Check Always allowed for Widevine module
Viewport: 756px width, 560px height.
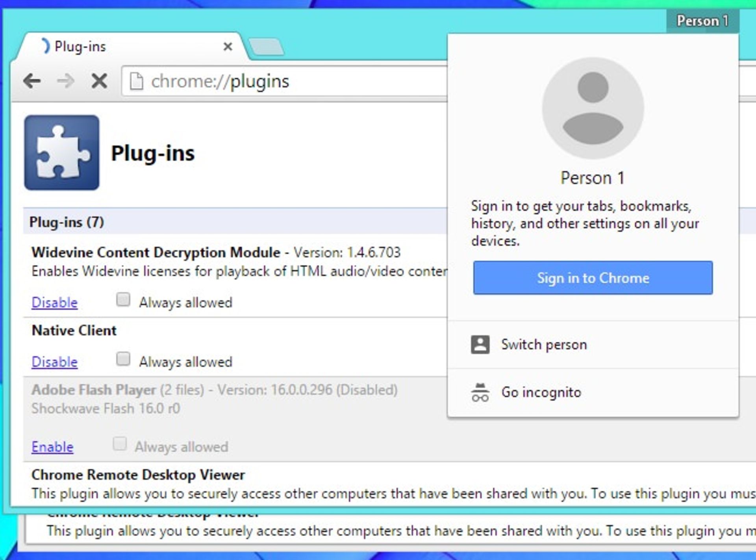[123, 300]
